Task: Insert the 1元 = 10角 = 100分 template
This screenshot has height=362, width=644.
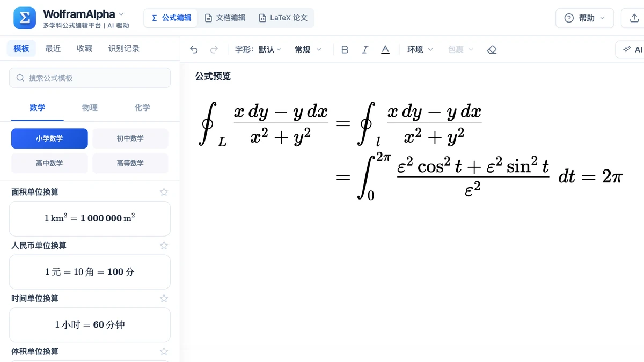Action: [x=90, y=272]
